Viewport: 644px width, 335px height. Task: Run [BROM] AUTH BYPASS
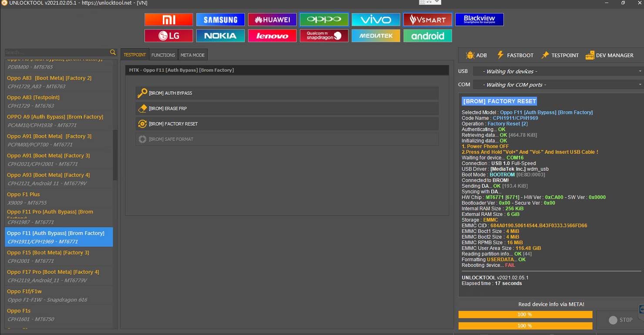pyautogui.click(x=287, y=93)
